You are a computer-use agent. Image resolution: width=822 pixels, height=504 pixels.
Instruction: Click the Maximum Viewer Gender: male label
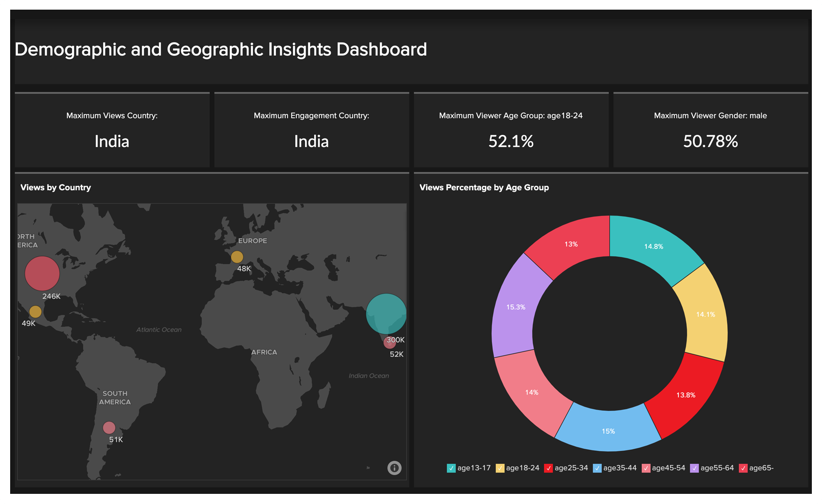click(710, 116)
